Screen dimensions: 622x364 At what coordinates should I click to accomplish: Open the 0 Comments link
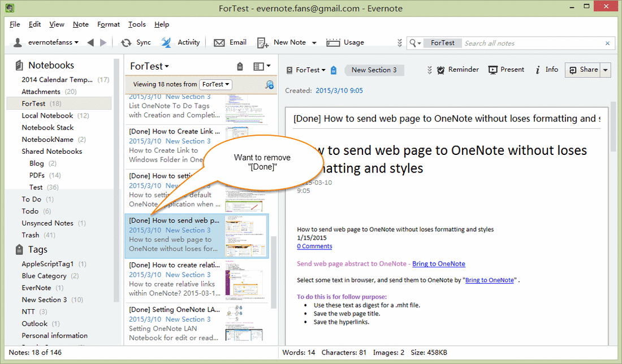314,246
